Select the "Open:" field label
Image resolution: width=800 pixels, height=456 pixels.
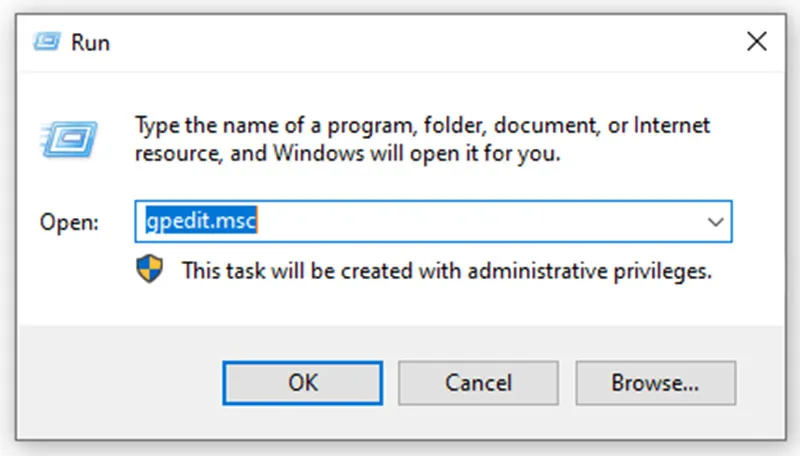(x=69, y=222)
